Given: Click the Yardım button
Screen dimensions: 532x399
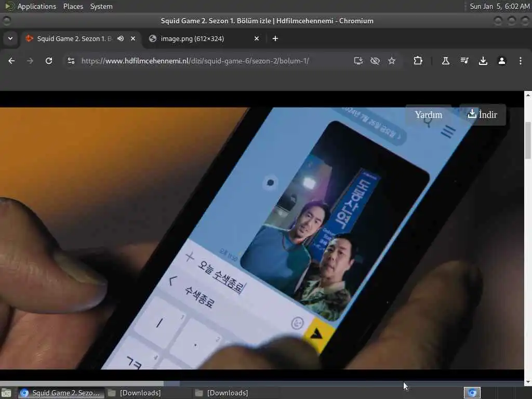Looking at the screenshot, I should pos(429,115).
